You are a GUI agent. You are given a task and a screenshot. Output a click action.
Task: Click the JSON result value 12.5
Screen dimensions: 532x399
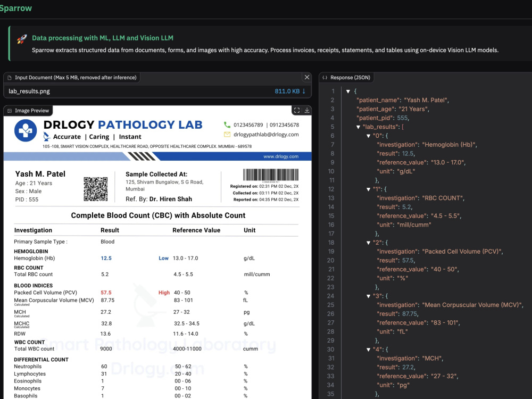click(x=408, y=154)
